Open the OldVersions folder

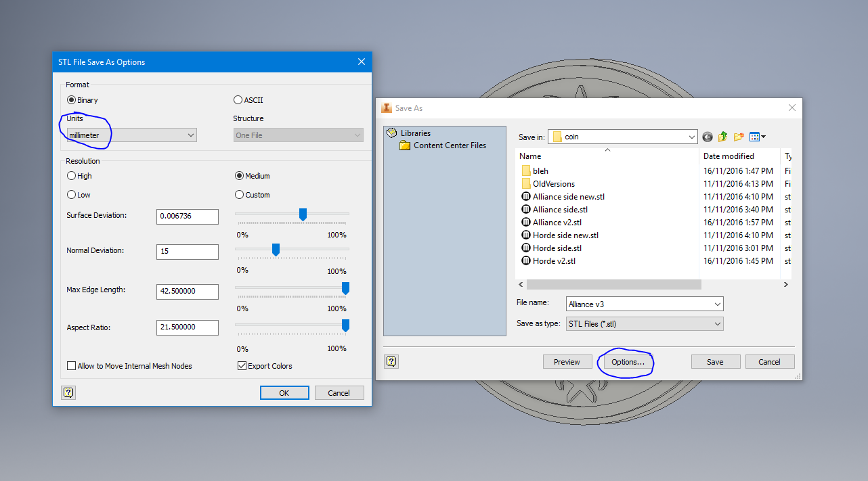coord(553,183)
